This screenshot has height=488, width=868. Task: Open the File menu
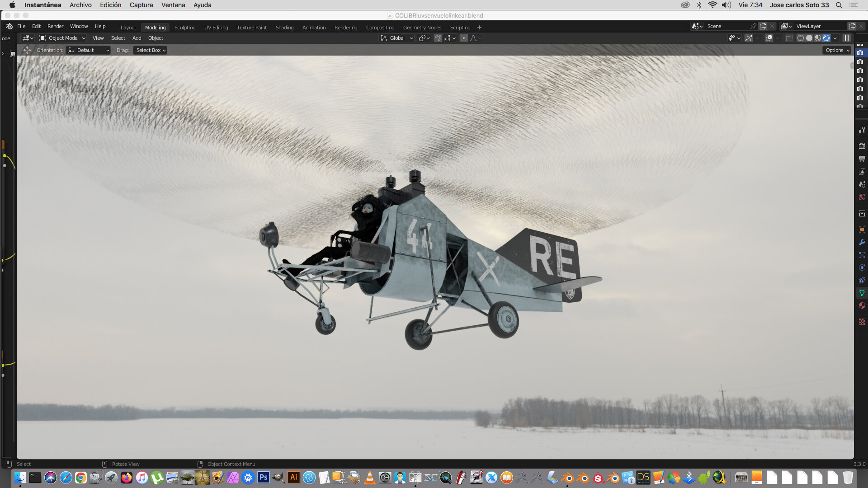point(21,26)
